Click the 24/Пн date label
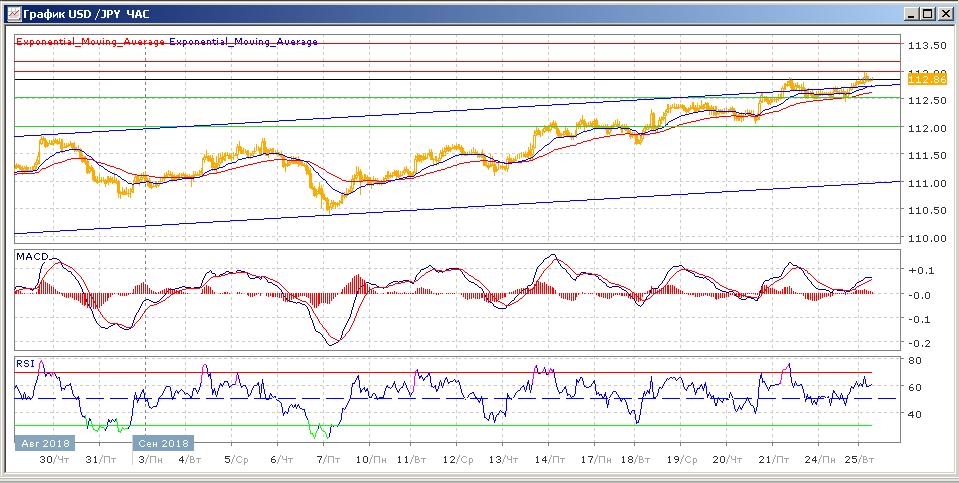Screen dimensions: 959x483 [x=818, y=459]
